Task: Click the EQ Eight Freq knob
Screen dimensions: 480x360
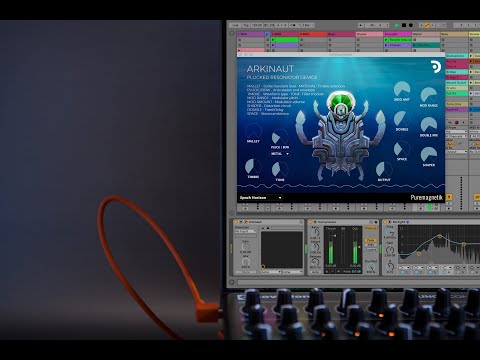Action: pos(390,233)
